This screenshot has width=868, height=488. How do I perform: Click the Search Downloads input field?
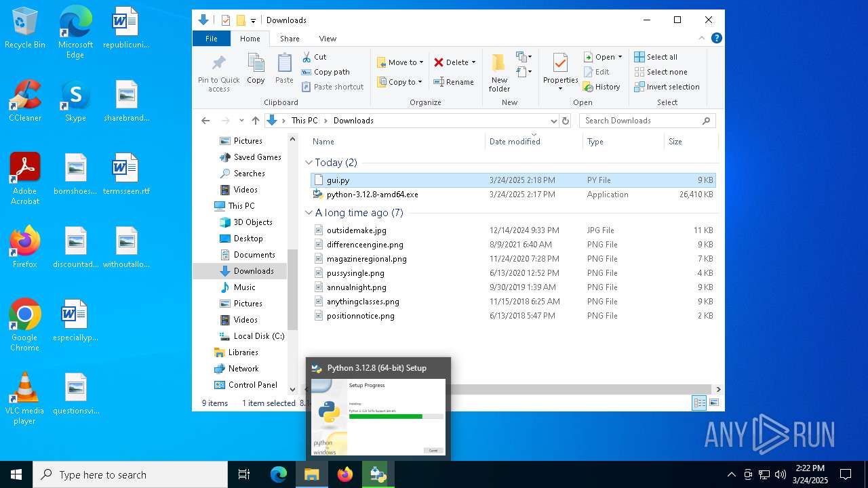[641, 121]
